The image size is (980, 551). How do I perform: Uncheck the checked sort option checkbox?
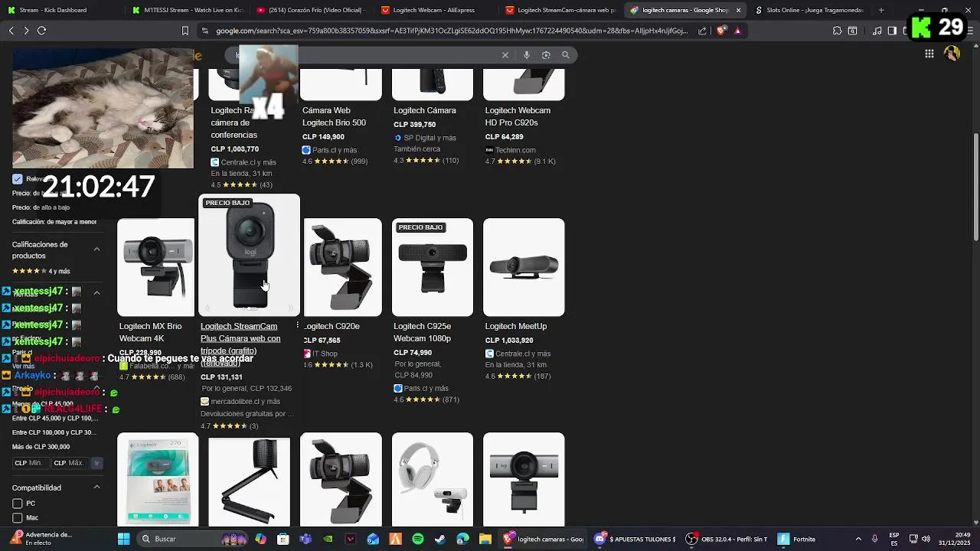tap(18, 179)
